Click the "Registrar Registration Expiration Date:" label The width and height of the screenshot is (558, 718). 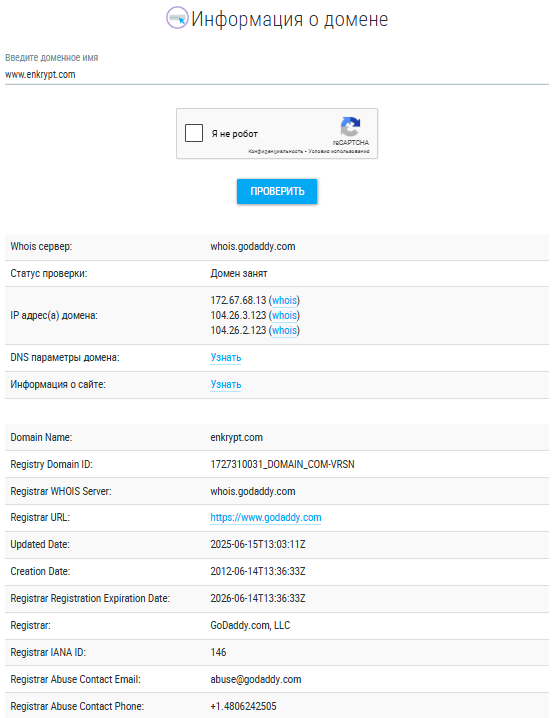90,598
